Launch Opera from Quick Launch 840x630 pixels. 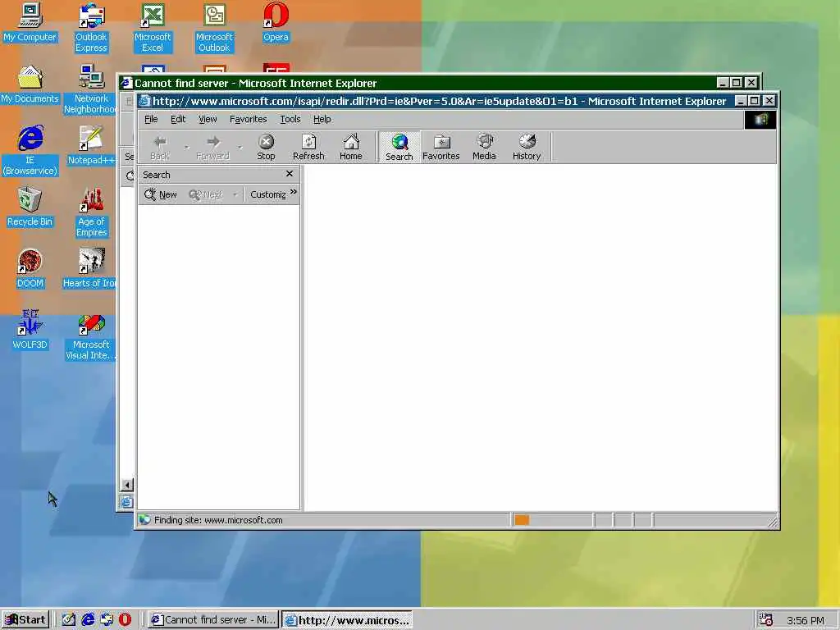tap(125, 620)
